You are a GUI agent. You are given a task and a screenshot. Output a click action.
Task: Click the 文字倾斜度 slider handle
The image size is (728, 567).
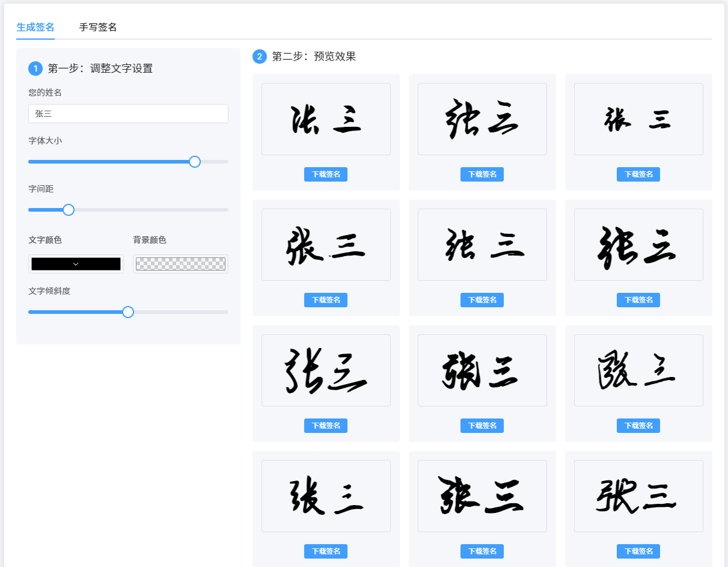(127, 311)
